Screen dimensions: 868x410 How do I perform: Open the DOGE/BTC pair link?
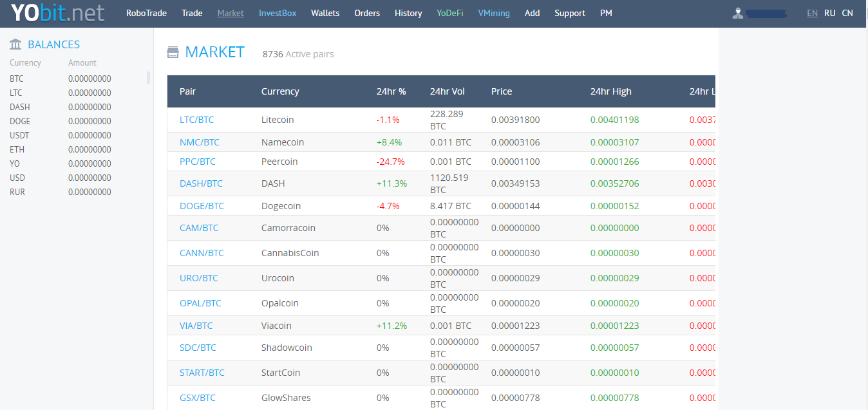[202, 206]
